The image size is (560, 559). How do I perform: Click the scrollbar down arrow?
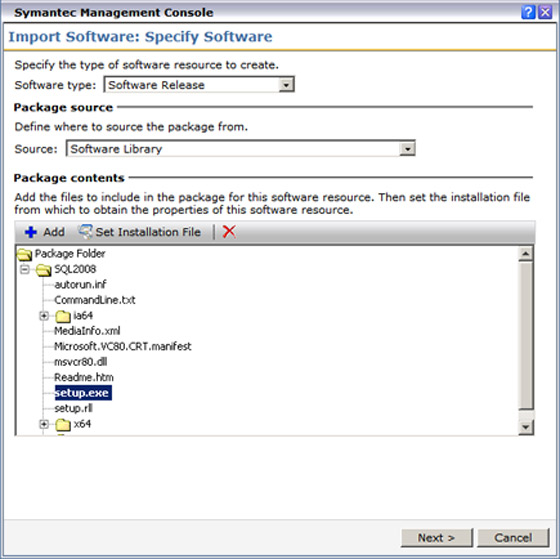click(x=526, y=427)
